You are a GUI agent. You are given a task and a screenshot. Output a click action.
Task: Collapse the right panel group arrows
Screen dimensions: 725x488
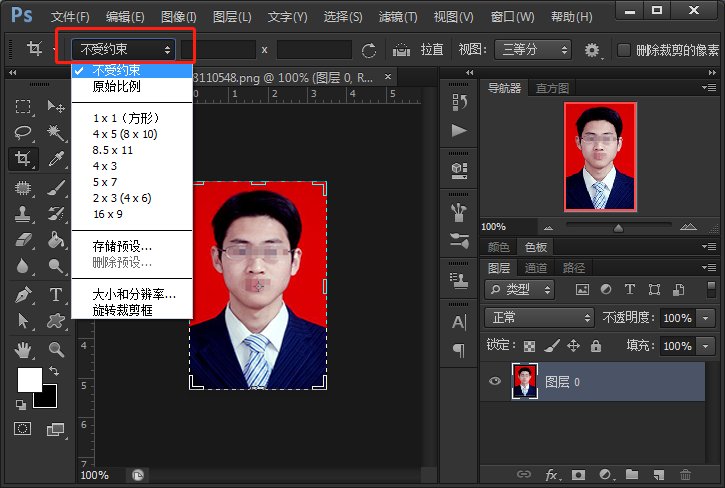click(x=712, y=72)
